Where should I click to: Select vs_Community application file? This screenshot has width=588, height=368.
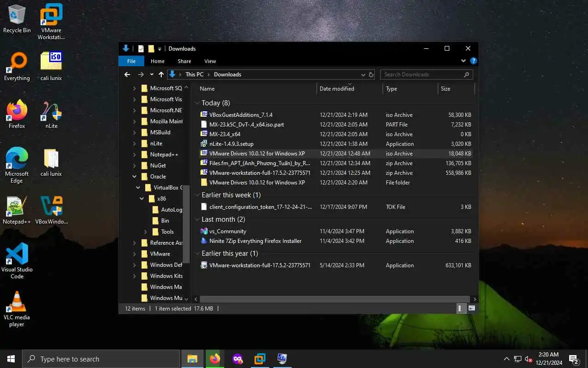[x=335, y=231]
